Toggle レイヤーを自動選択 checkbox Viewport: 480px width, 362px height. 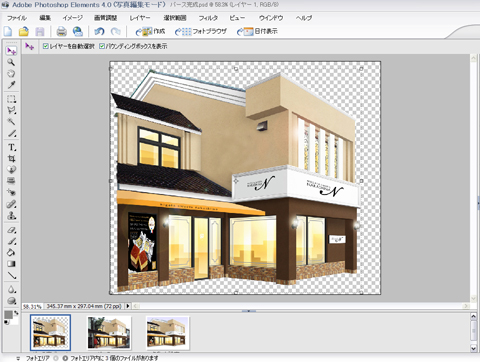pyautogui.click(x=46, y=46)
